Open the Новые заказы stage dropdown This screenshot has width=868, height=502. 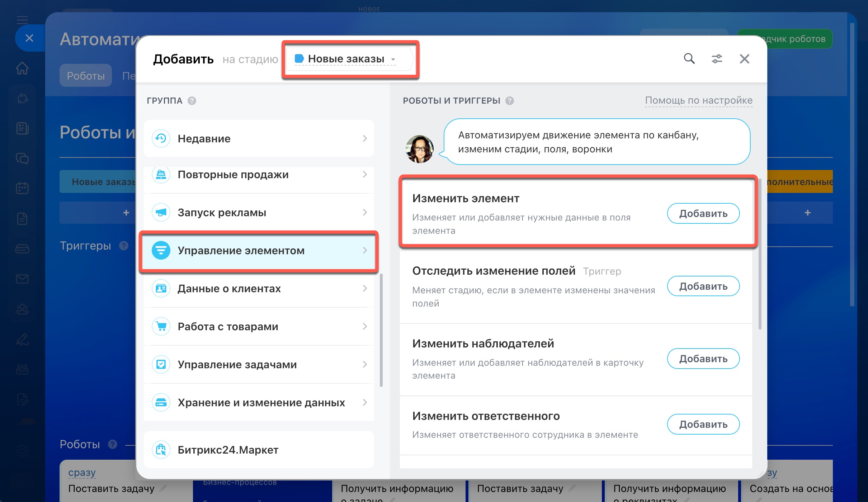tap(345, 59)
